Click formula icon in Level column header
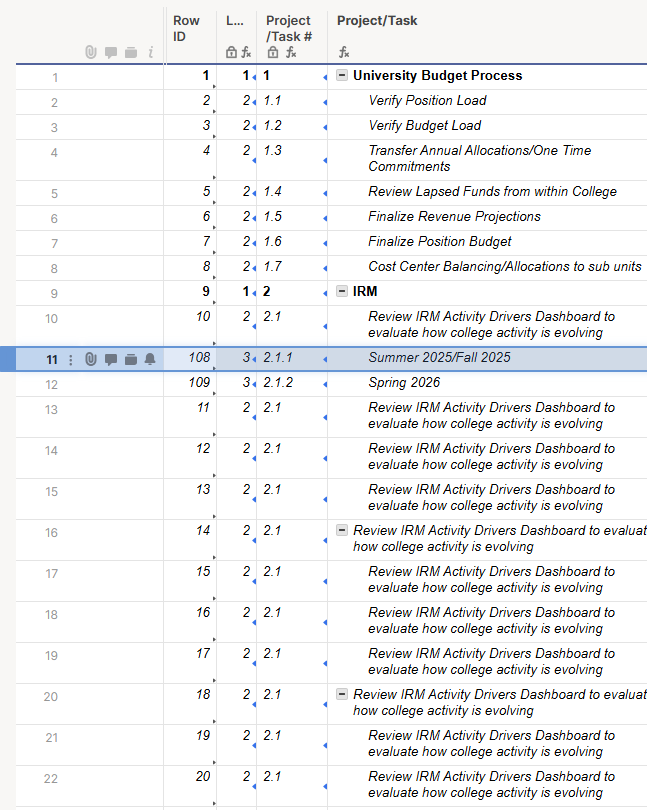Viewport: 647px width, 810px height. (247, 52)
